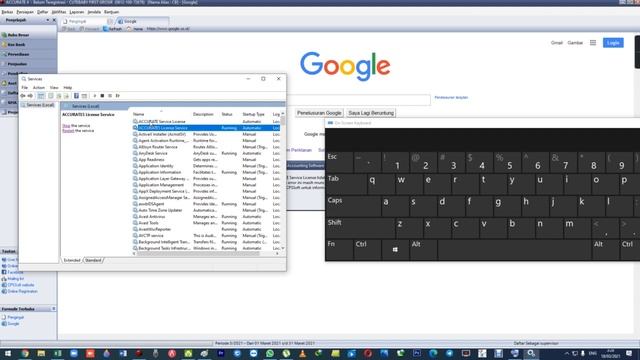Screen dimensions: 640x360
Task: Click Facebook link icon in sidebar
Action: point(4,272)
